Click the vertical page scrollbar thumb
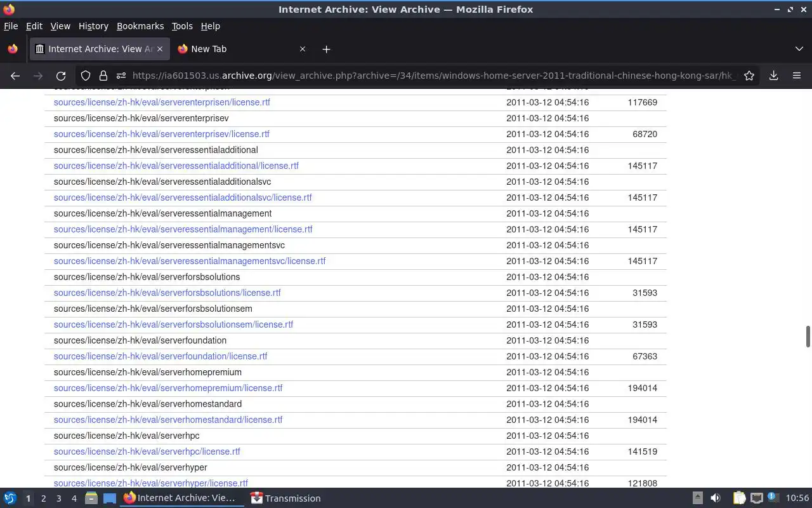This screenshot has width=812, height=508. (808, 337)
